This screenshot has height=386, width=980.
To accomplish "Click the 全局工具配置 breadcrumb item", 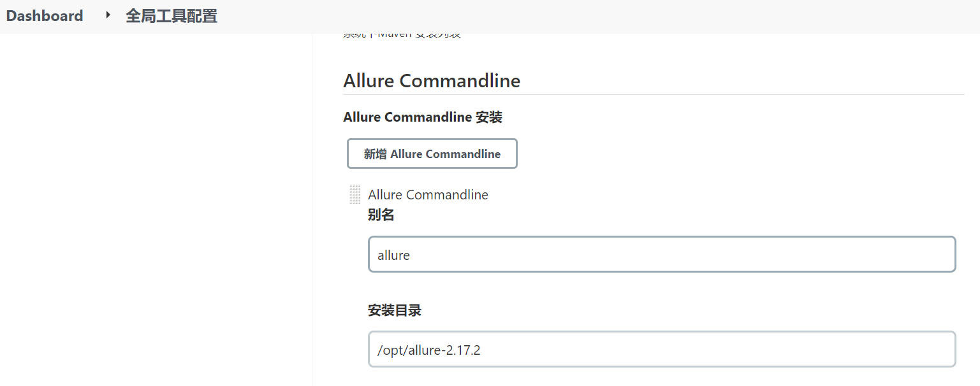I will 171,16.
